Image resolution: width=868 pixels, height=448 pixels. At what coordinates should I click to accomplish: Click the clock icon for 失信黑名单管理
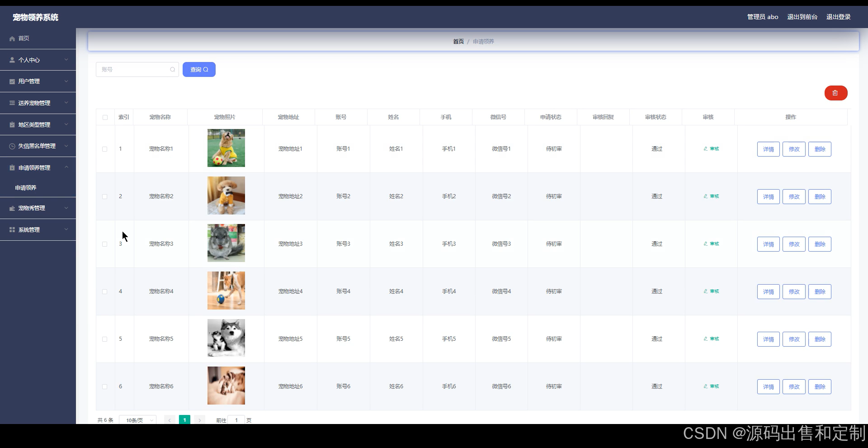12,146
